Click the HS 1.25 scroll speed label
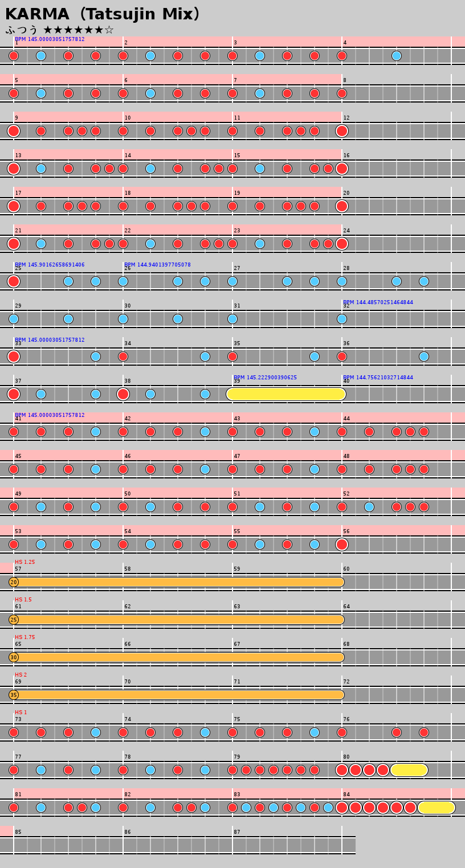This screenshot has width=465, height=868. (25, 562)
